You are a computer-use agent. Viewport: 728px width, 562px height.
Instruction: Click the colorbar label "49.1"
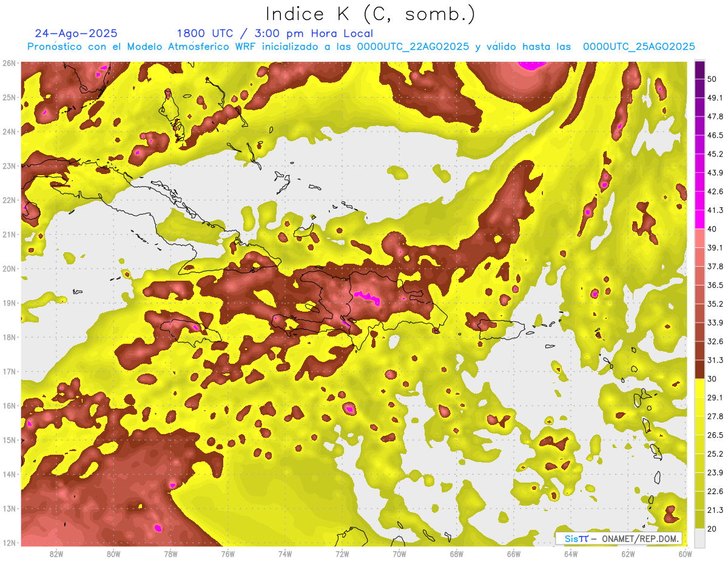[715, 98]
